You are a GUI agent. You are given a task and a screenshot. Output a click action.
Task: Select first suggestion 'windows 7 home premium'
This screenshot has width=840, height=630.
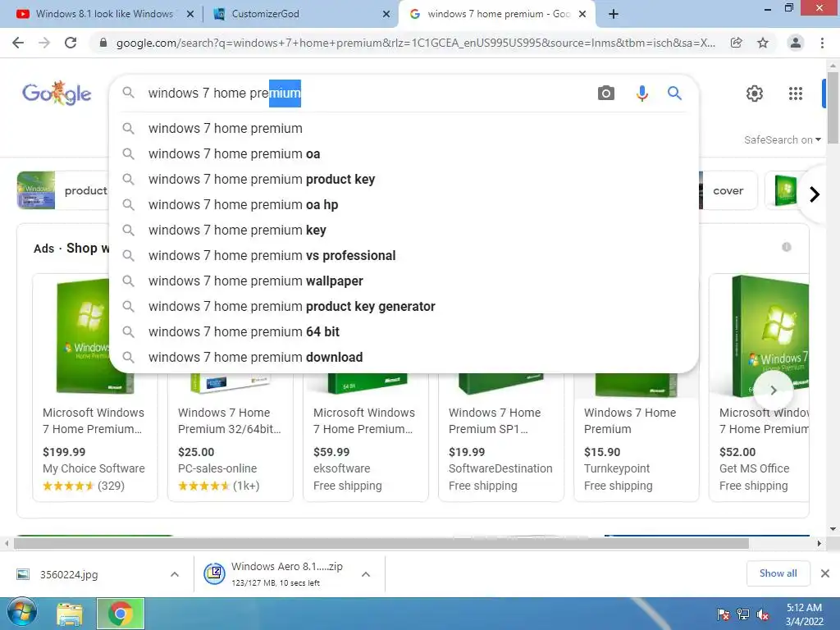(404, 129)
